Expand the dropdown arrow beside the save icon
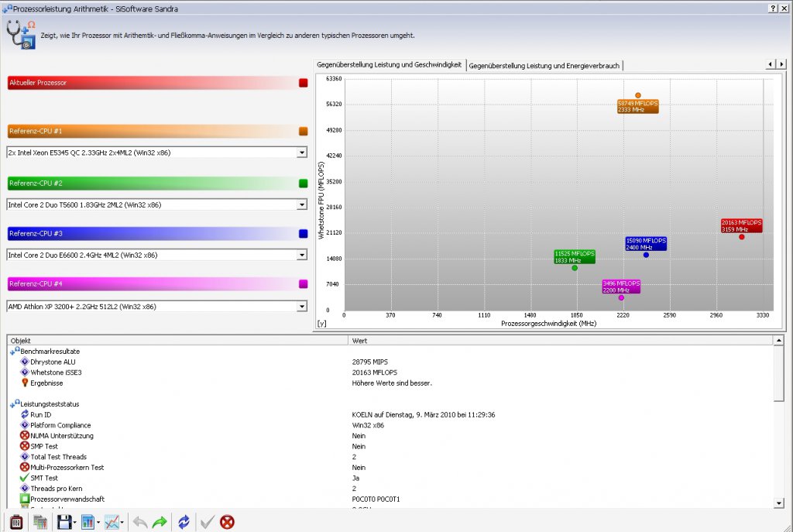This screenshot has height=532, width=793. (75, 523)
